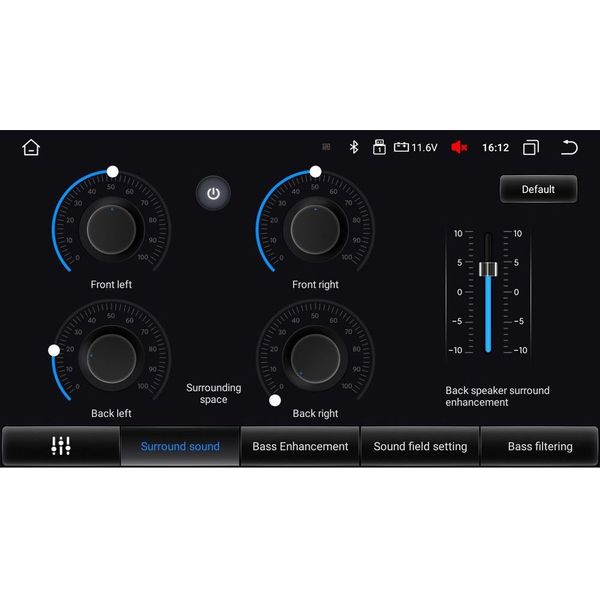Viewport: 600px width, 600px height.
Task: Tap the muted speaker icon
Action: [x=459, y=147]
